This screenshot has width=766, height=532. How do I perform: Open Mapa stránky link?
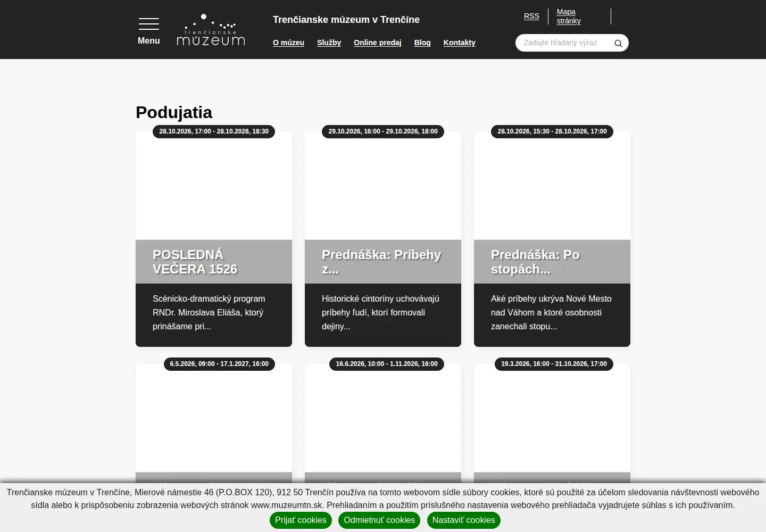(x=569, y=16)
